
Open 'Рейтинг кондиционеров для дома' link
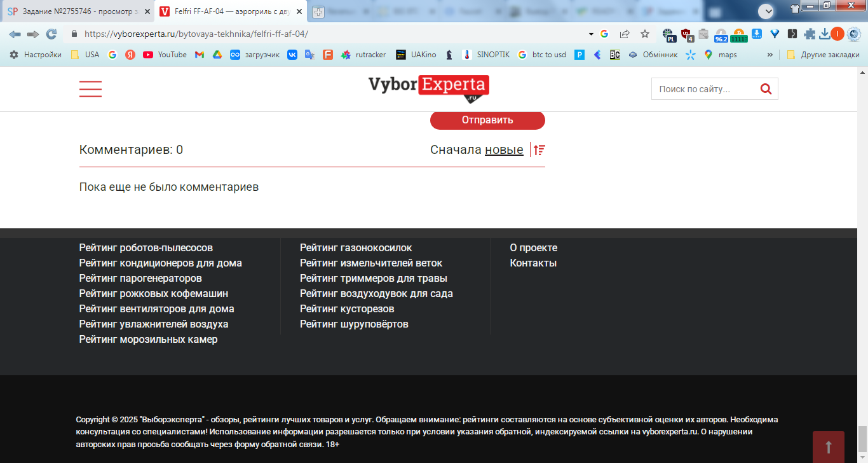point(160,263)
